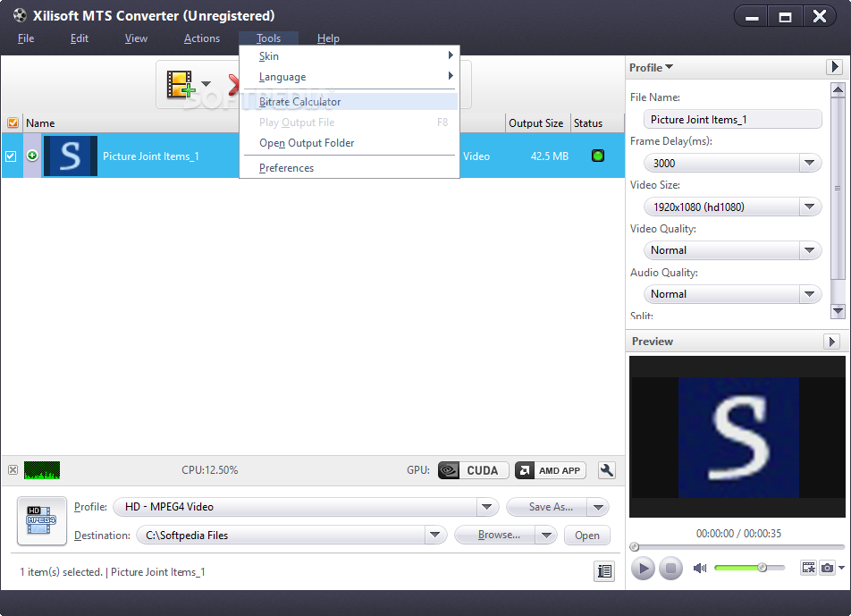The width and height of the screenshot is (851, 616).
Task: Take a snapshot with camera icon
Action: 827,568
